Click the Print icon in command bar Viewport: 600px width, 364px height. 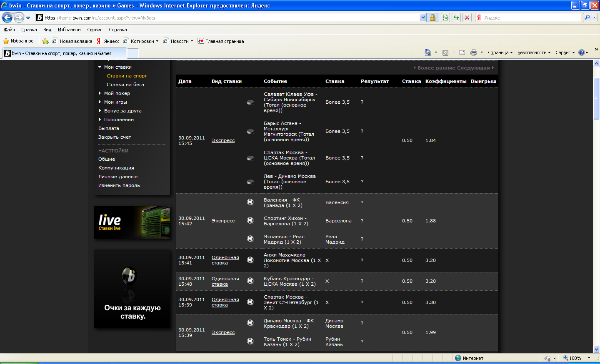(473, 52)
